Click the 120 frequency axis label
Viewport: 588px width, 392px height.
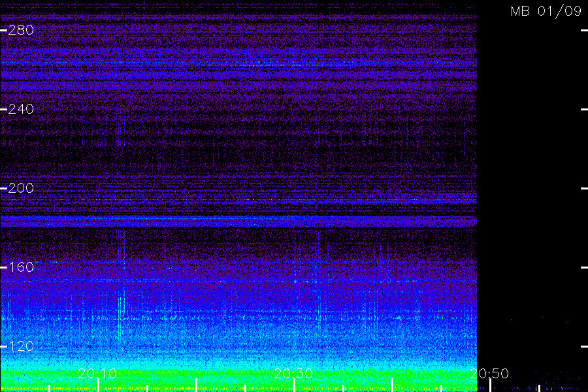(x=21, y=346)
